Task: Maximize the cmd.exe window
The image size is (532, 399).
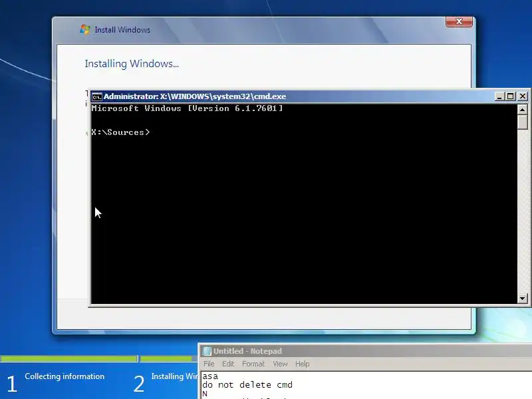Action: point(510,96)
